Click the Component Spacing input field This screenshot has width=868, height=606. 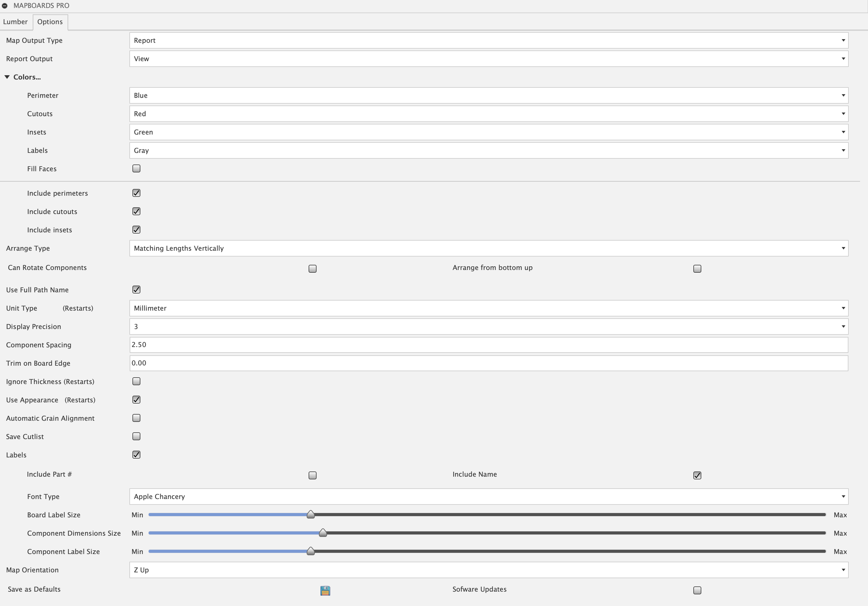[488, 345]
